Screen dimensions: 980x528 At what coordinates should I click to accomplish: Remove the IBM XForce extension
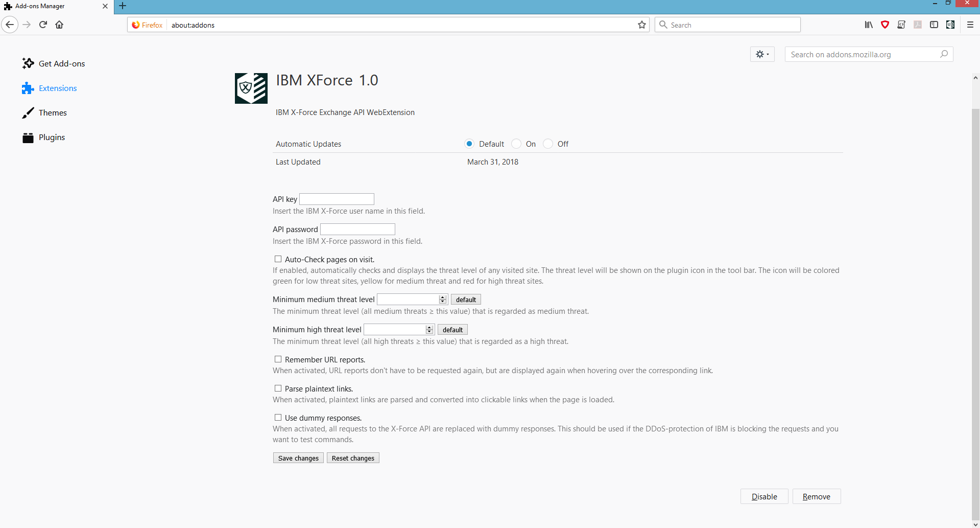pos(817,496)
